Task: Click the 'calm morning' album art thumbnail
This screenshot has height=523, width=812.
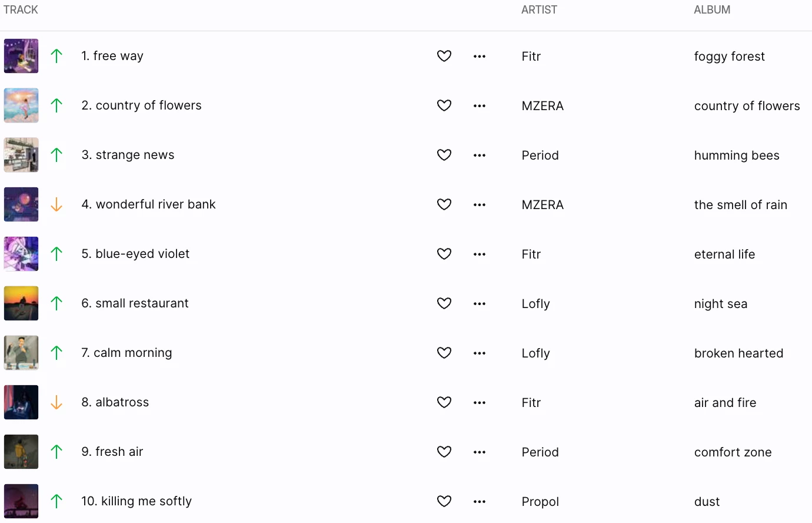Action: tap(21, 353)
